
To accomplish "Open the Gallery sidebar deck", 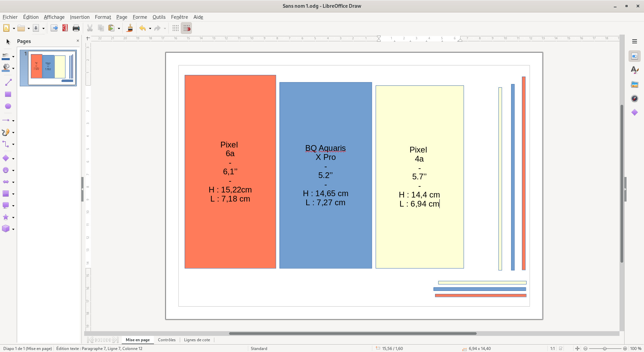I will click(634, 84).
